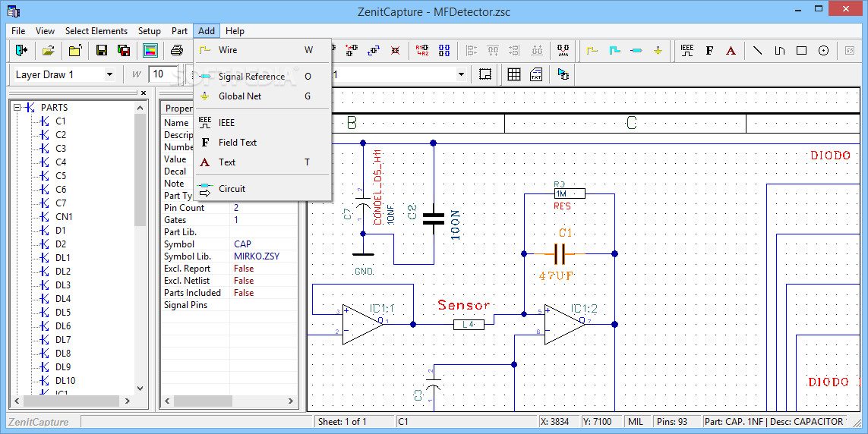Click the C1 47UF capacitor on schematic
This screenshot has width=868, height=434.
559,254
